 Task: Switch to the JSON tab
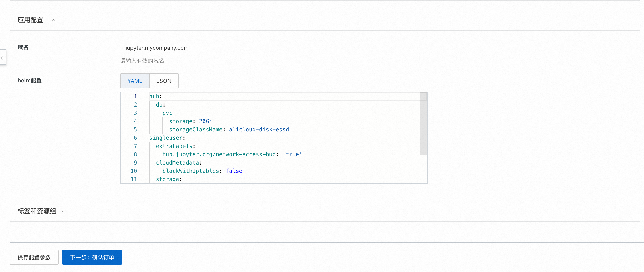tap(164, 81)
